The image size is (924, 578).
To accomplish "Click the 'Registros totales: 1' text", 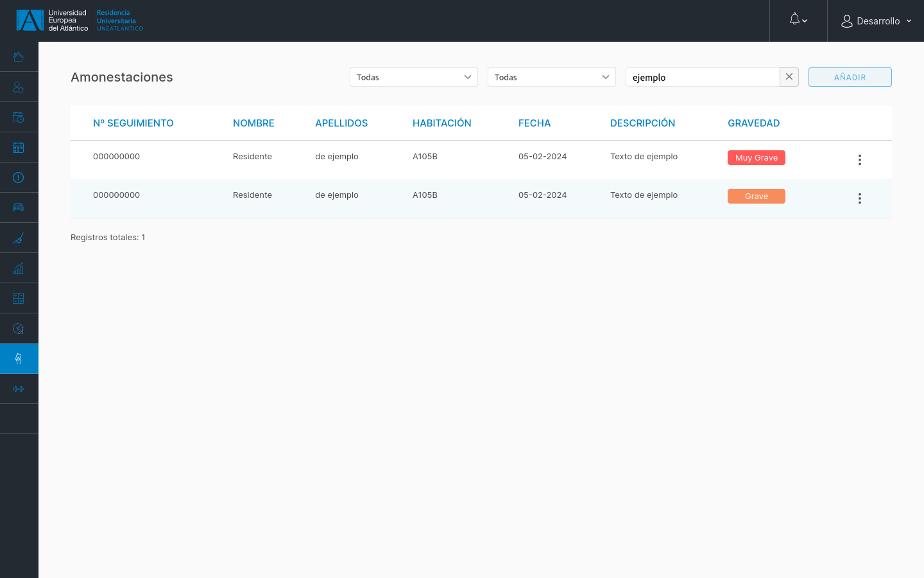I will (108, 238).
